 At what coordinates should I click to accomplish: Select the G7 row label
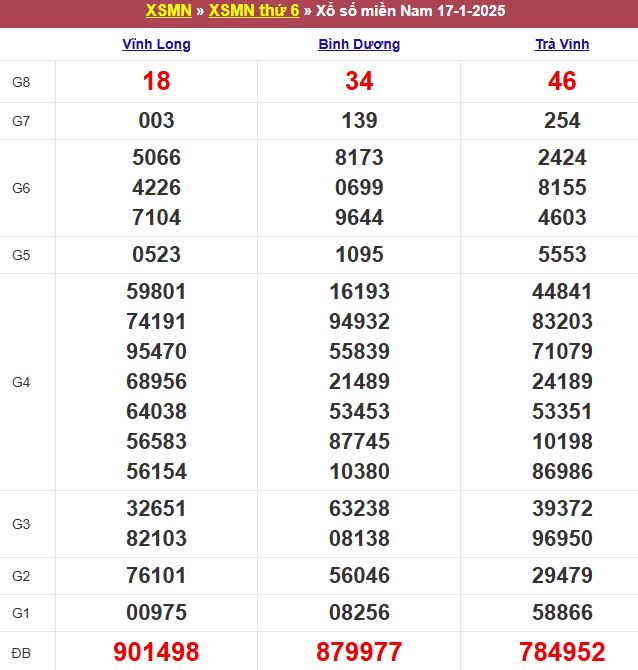pos(21,121)
